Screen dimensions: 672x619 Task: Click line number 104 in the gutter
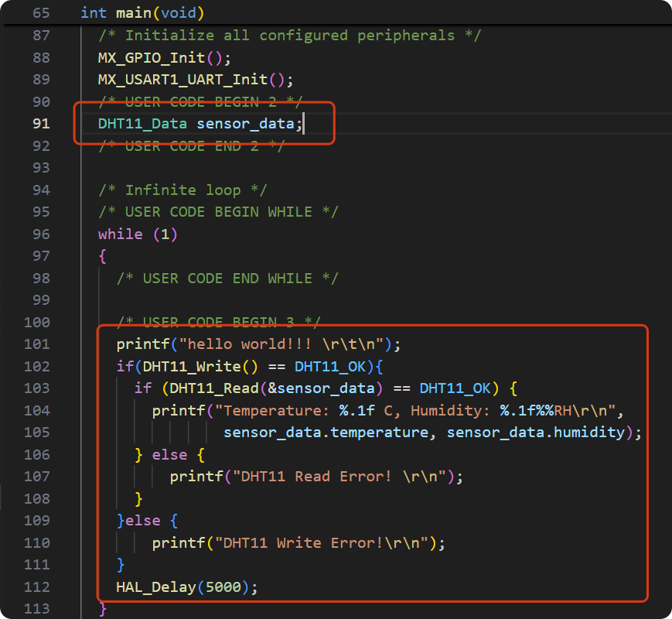click(37, 411)
